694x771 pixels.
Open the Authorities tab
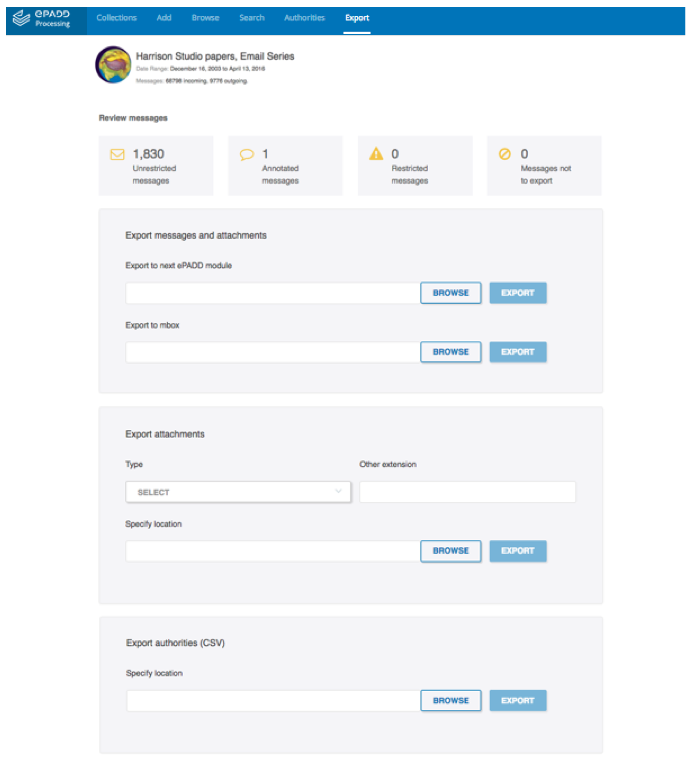point(304,18)
